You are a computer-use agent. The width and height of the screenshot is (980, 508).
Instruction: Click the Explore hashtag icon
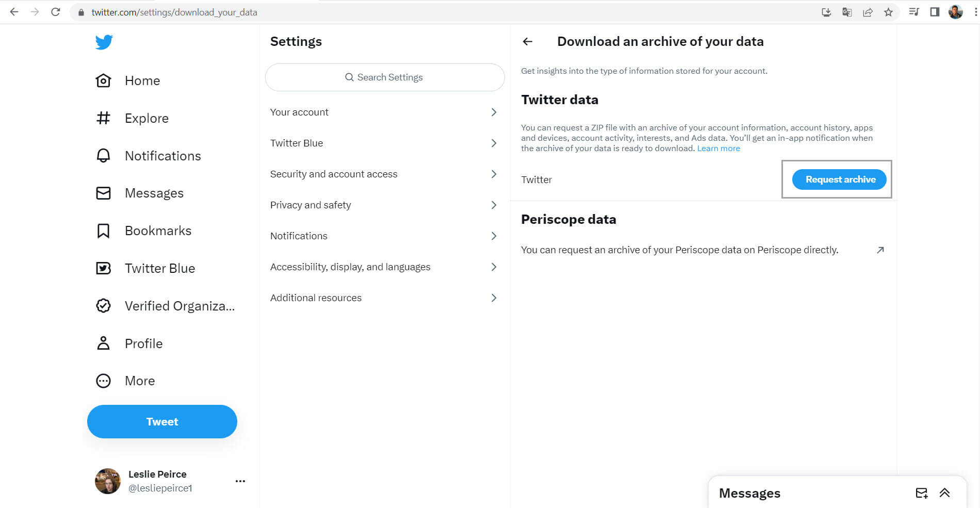tap(103, 118)
